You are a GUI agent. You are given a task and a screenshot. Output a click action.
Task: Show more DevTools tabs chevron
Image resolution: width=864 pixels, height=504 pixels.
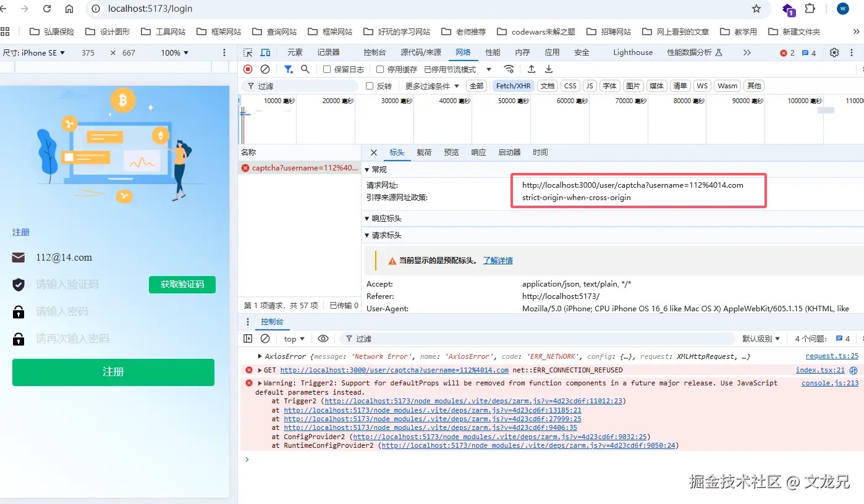click(x=747, y=52)
